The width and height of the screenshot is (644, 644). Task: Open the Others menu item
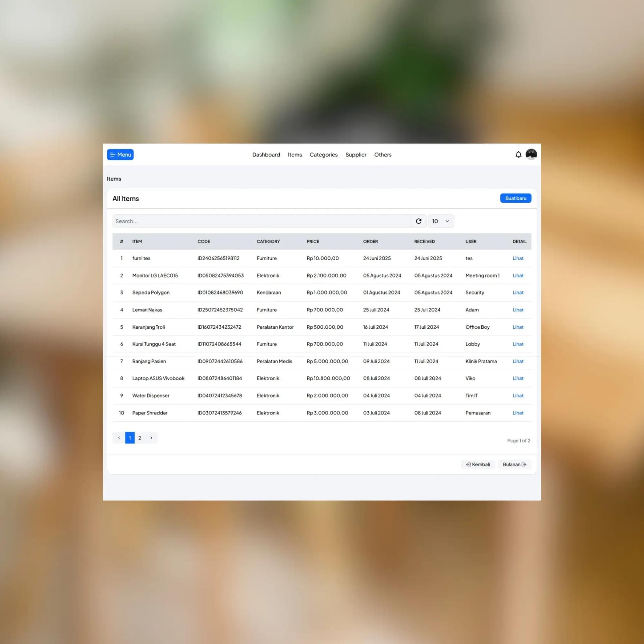[383, 155]
